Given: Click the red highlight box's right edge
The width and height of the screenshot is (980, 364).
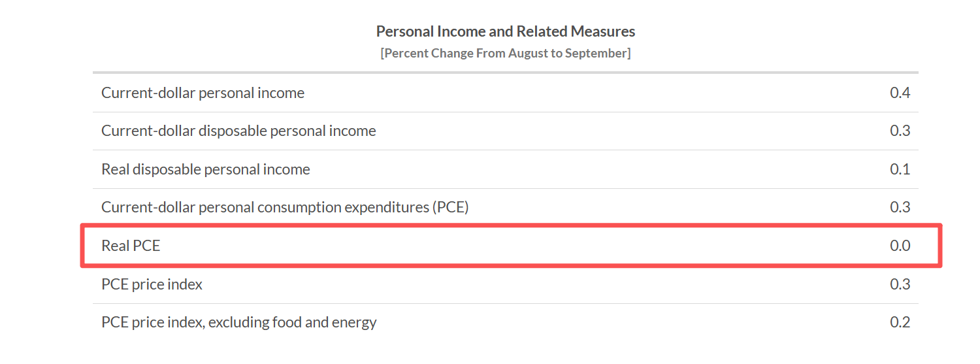Looking at the screenshot, I should click(940, 246).
